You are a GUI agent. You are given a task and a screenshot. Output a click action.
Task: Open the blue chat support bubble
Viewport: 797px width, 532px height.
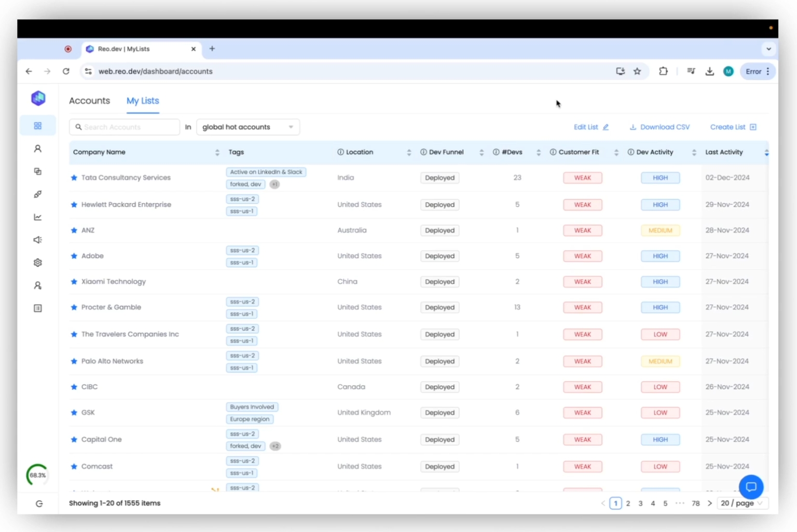[x=750, y=487]
